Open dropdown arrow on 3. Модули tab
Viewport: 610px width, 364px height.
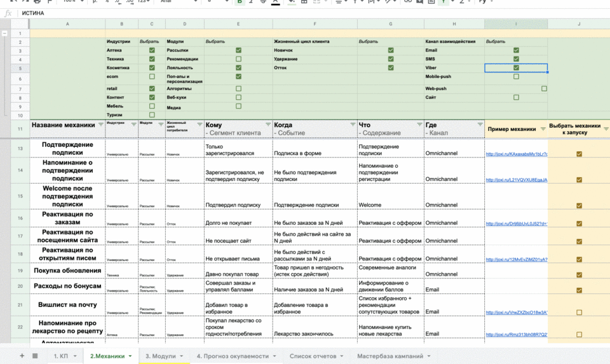point(181,356)
